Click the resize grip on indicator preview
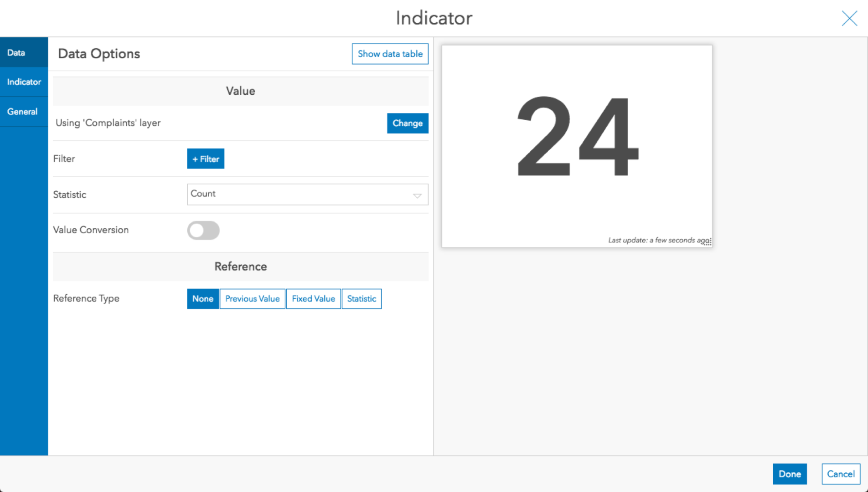The width and height of the screenshot is (868, 492). point(707,242)
